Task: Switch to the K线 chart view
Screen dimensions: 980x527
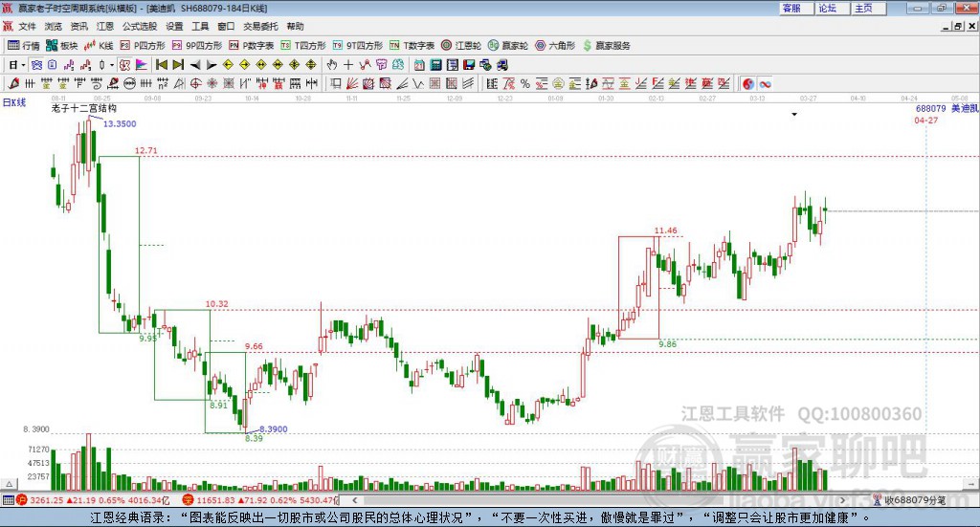Action: pos(99,46)
